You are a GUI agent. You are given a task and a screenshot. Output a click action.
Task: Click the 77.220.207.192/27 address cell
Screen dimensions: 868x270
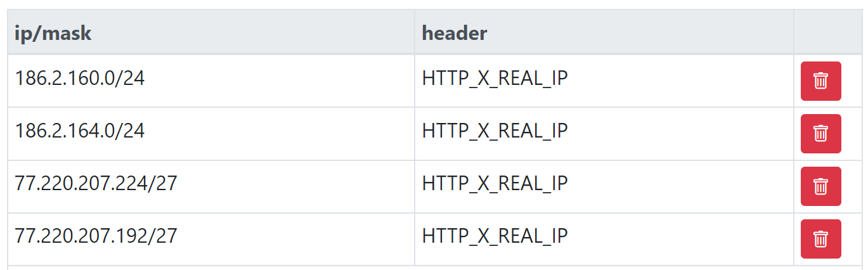click(x=96, y=236)
